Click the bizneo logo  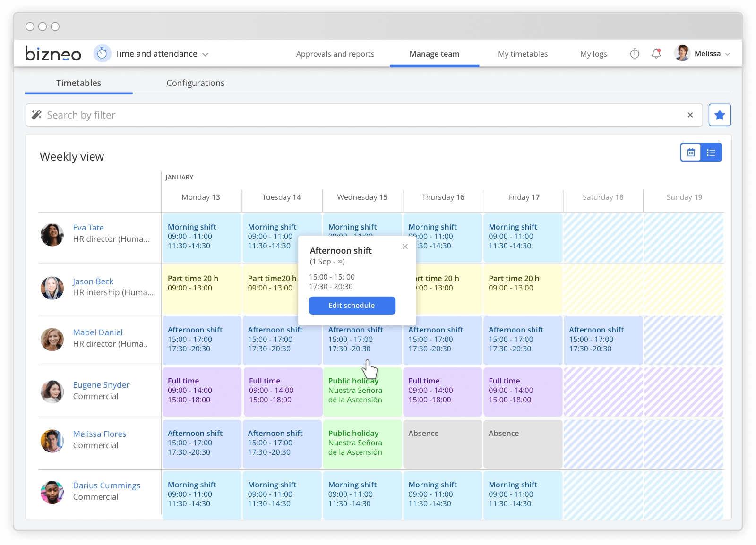(x=53, y=54)
